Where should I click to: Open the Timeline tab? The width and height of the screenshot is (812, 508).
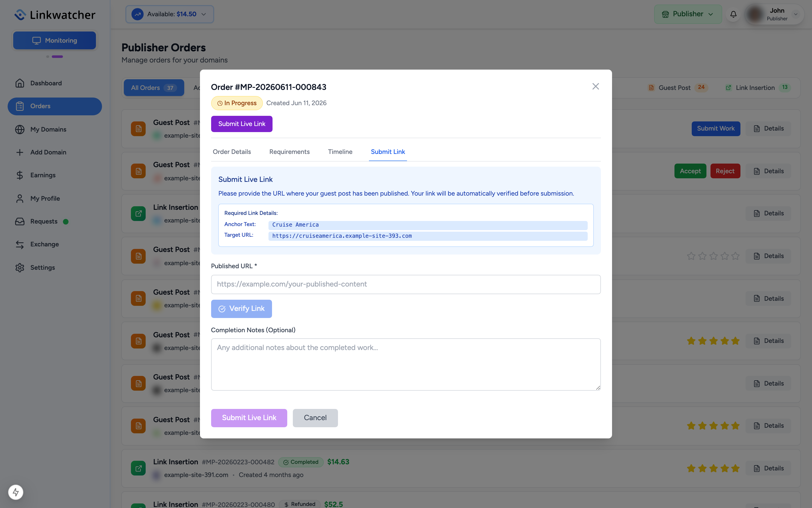click(x=340, y=152)
